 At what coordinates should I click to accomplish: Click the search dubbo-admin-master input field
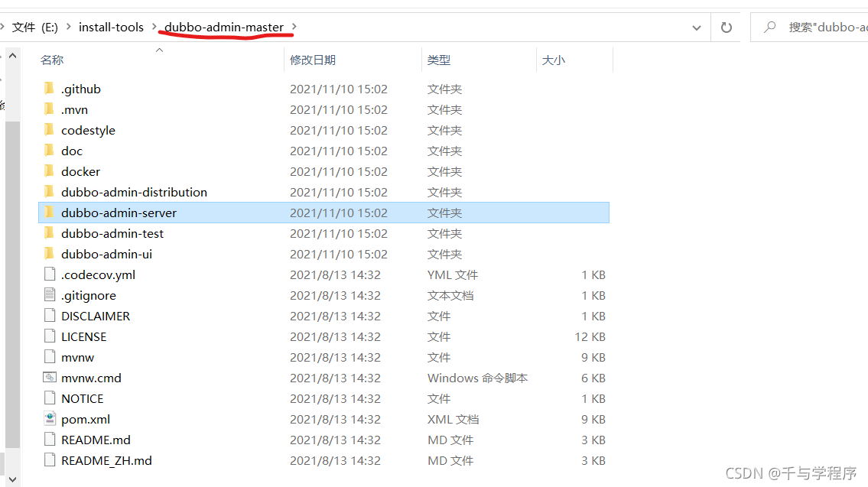pyautogui.click(x=809, y=27)
